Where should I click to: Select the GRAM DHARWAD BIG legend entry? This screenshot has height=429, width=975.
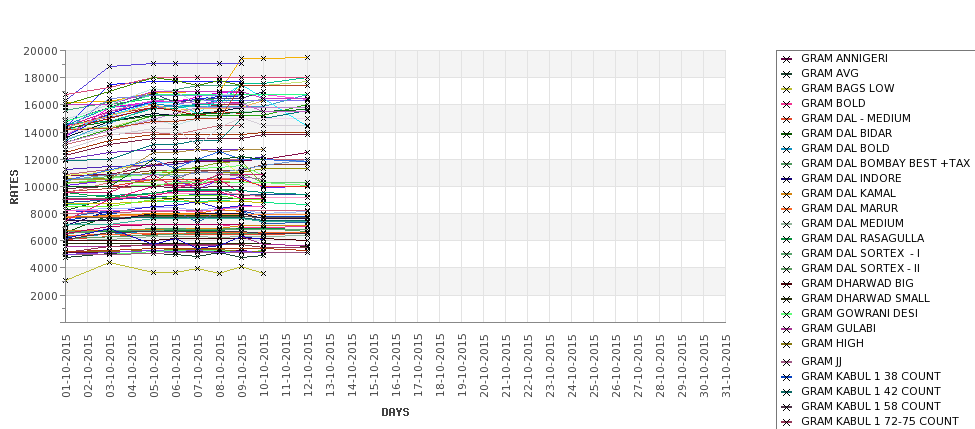coord(857,283)
